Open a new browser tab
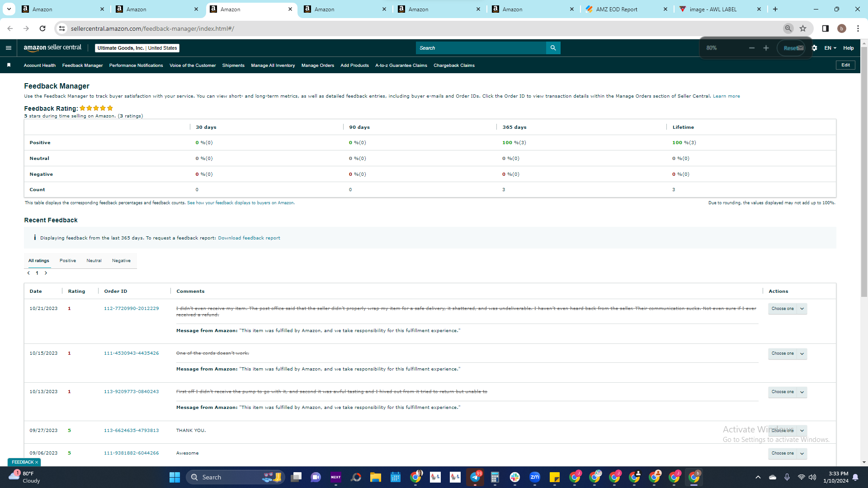This screenshot has width=868, height=488. point(775,9)
